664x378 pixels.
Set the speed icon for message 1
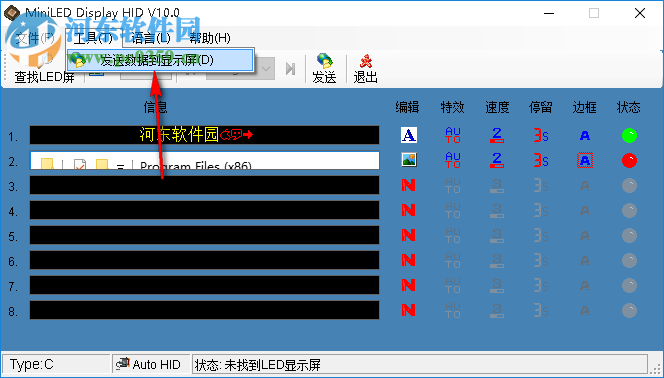[497, 135]
